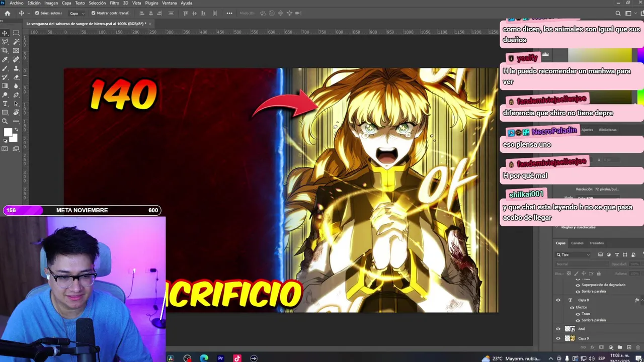Viewport: 644px width, 362px height.
Task: Align top edges in options bar
Action: 186,13
